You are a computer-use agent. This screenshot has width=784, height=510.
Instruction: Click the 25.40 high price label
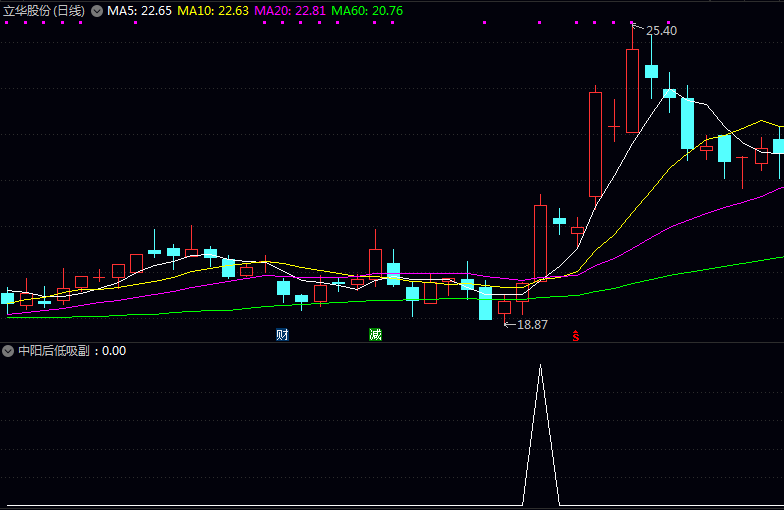661,31
